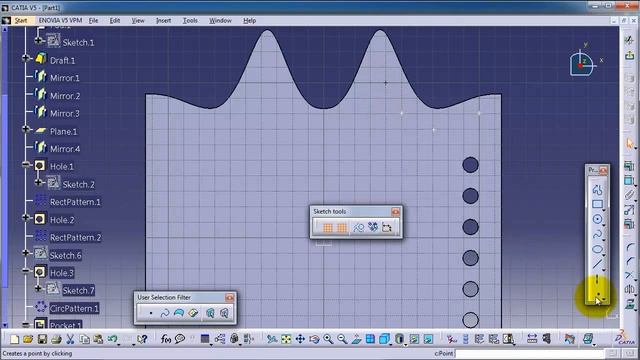Select the Circle sketch tool

point(597,219)
